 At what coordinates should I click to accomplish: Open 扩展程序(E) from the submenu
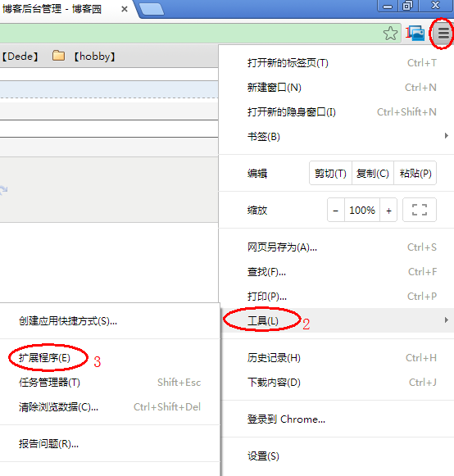point(109,357)
